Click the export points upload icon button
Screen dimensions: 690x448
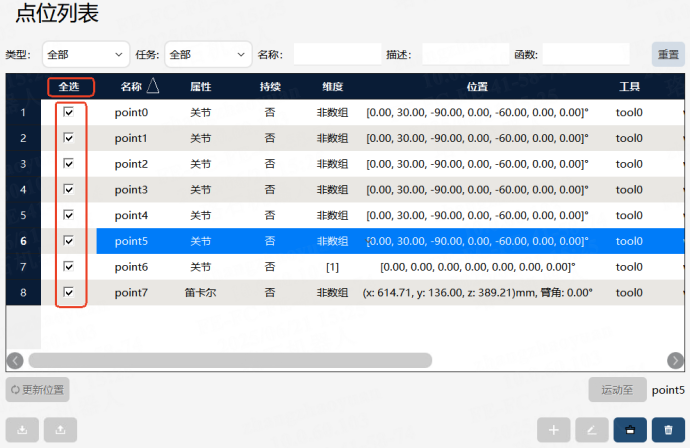(x=60, y=430)
